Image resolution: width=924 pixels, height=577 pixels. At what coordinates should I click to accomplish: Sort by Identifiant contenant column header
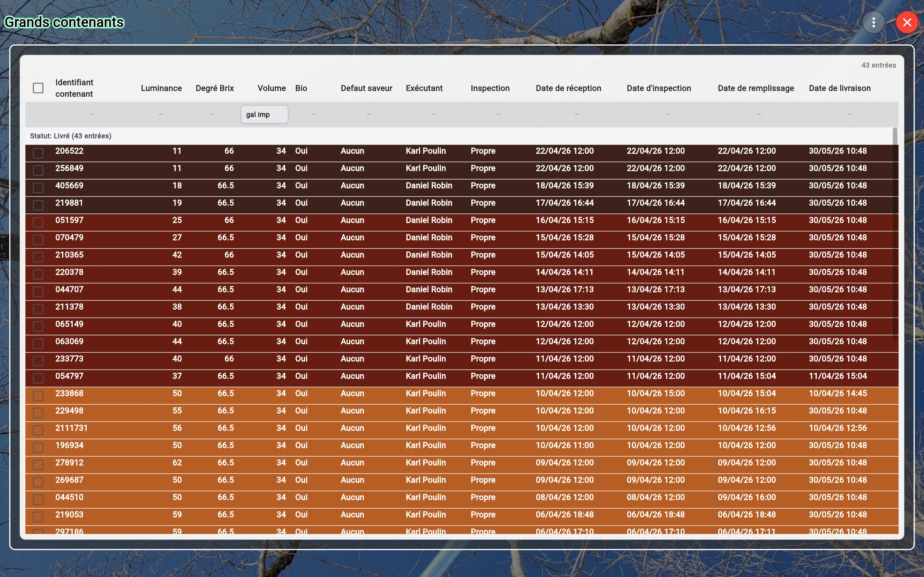click(x=74, y=88)
